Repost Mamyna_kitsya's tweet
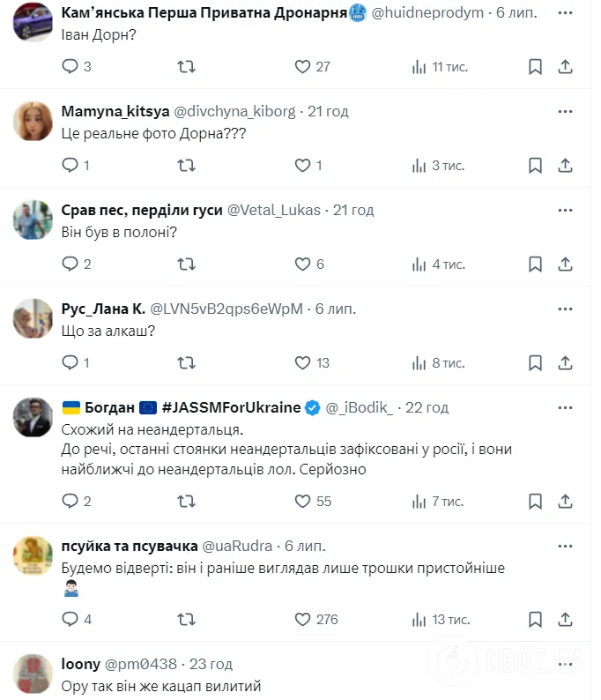The image size is (601, 700). [x=187, y=166]
